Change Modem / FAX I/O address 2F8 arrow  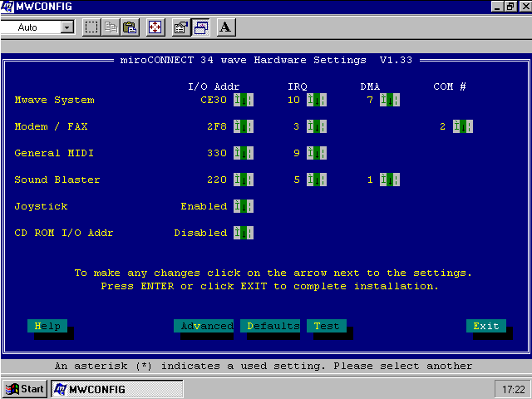244,126
